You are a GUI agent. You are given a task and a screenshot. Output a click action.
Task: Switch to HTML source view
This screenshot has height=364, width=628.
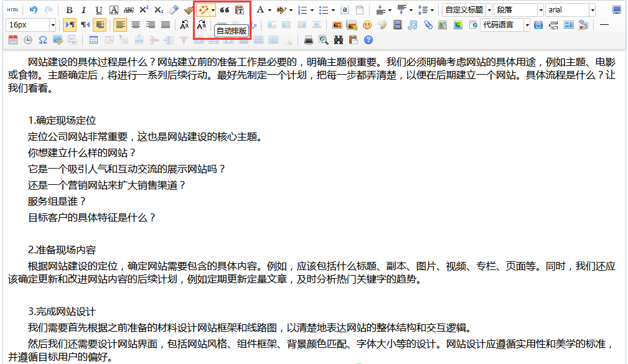(x=12, y=10)
